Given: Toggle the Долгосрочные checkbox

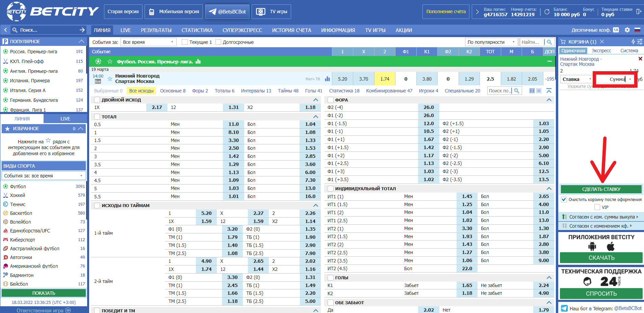Looking at the screenshot, I should click(x=218, y=42).
